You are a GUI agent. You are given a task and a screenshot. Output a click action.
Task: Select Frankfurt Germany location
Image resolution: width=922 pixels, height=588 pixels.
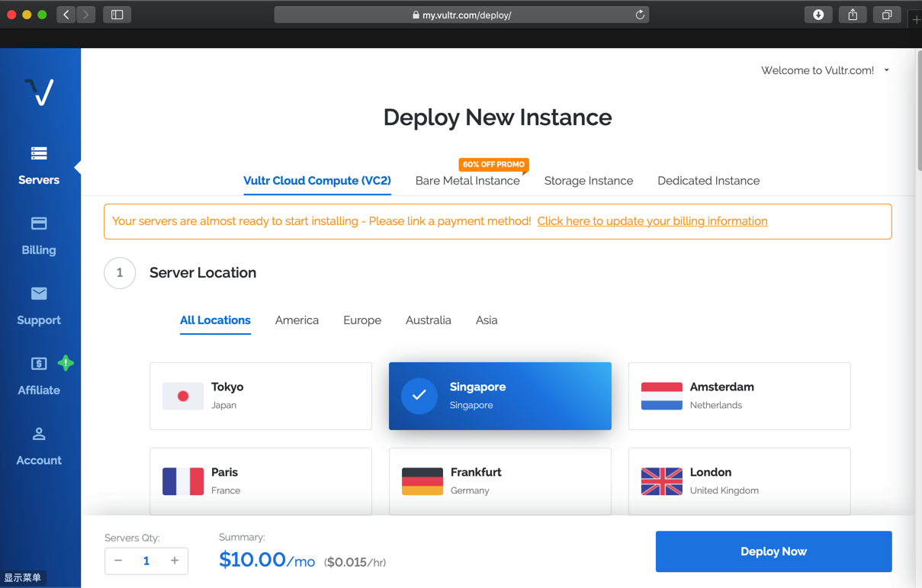point(500,481)
